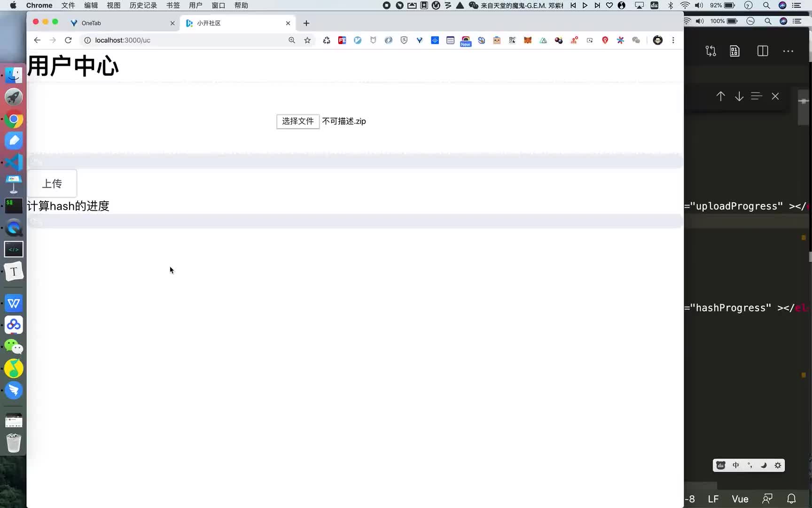The image size is (812, 508).
Task: Open Baidu Netdisk from the Dock
Action: [x=14, y=325]
